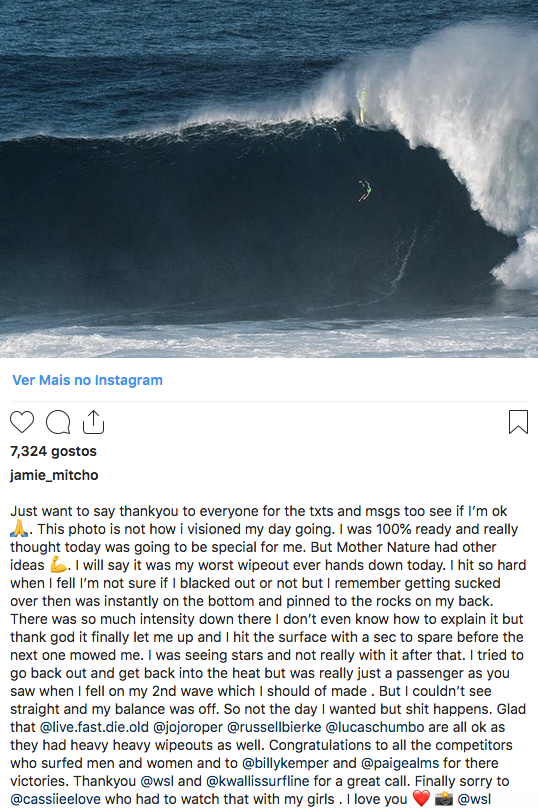Image resolution: width=538 pixels, height=808 pixels.
Task: Visit the @jojoroper mention
Action: click(x=188, y=727)
